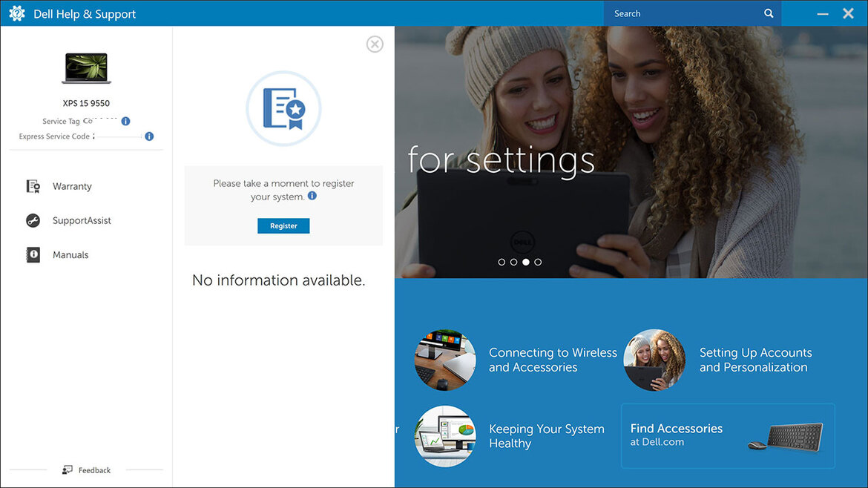The width and height of the screenshot is (868, 488).
Task: Click the keyboard and mouse accessories image
Action: click(x=786, y=437)
